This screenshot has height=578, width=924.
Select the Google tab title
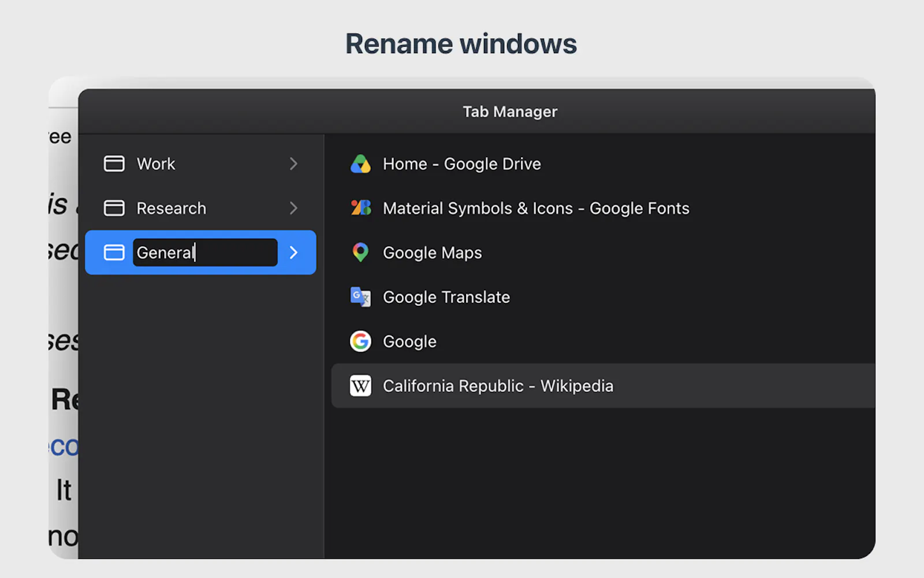click(409, 342)
